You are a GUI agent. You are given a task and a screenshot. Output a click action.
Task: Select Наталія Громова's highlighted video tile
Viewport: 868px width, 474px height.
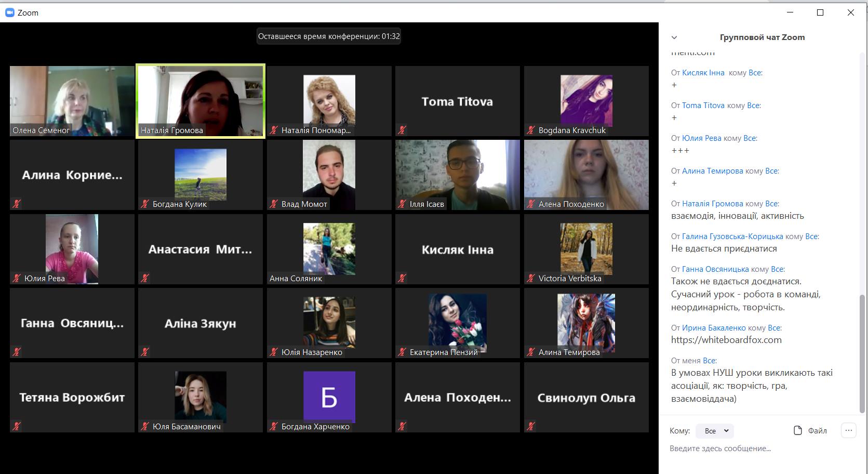click(x=201, y=101)
